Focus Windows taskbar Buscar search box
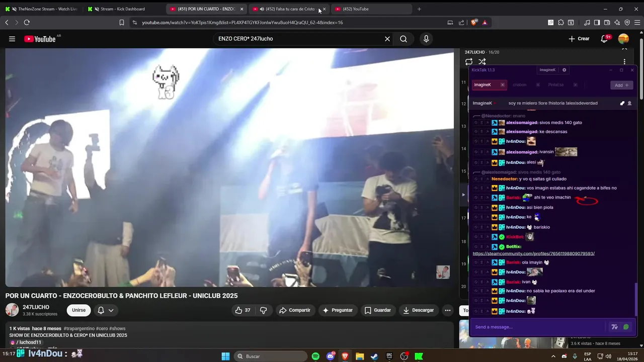This screenshot has width=644, height=362. (x=270, y=356)
